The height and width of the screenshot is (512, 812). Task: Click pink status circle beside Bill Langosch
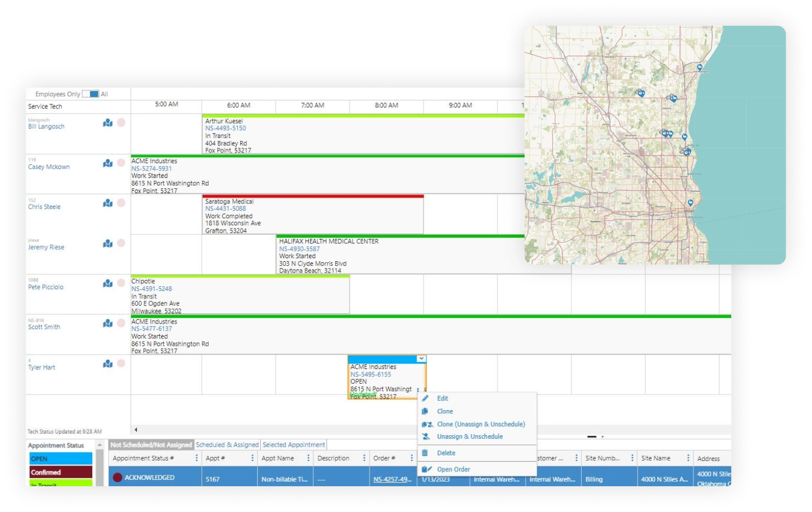tap(121, 123)
